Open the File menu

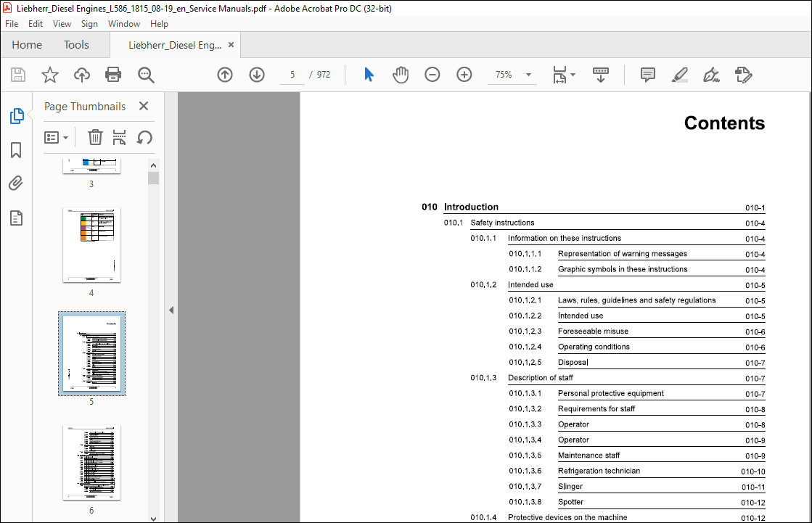coord(12,24)
